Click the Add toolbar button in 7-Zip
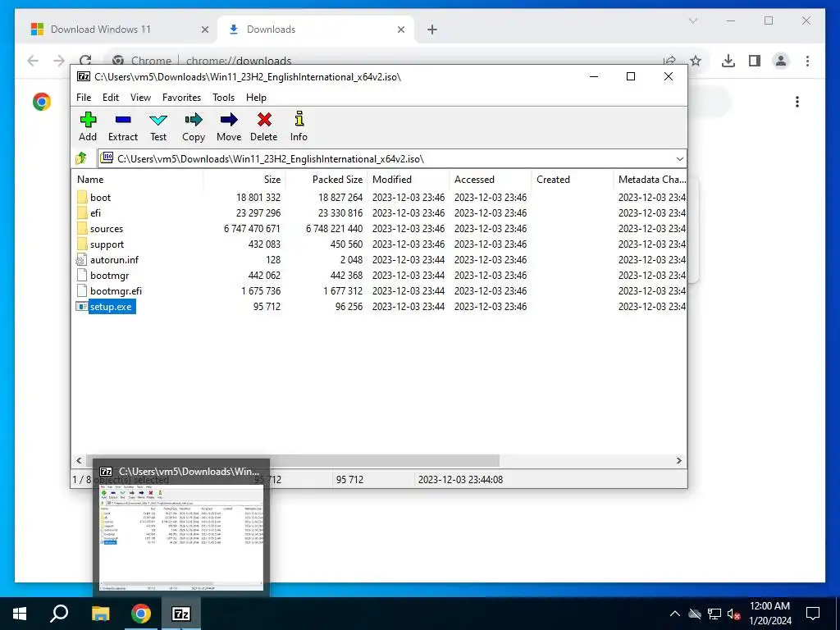840x630 pixels. [x=88, y=127]
